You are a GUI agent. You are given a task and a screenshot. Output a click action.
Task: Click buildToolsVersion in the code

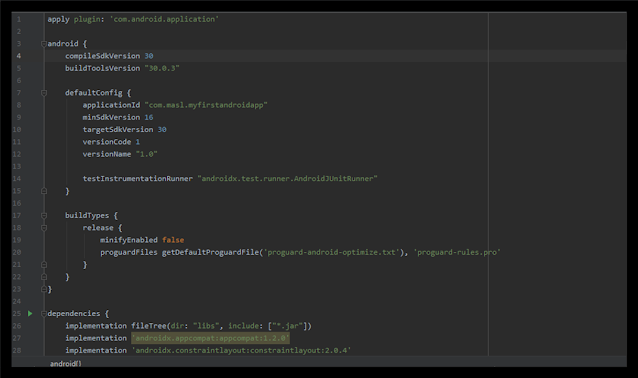coord(103,68)
